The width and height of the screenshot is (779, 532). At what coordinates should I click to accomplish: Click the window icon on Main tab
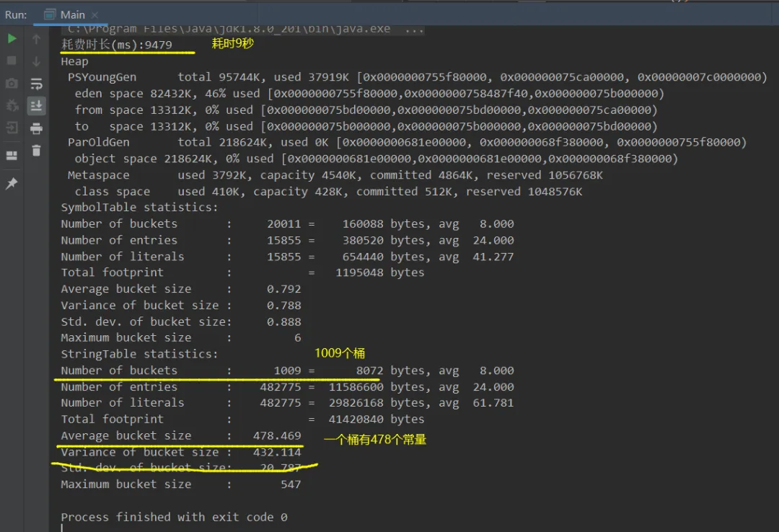[x=50, y=15]
